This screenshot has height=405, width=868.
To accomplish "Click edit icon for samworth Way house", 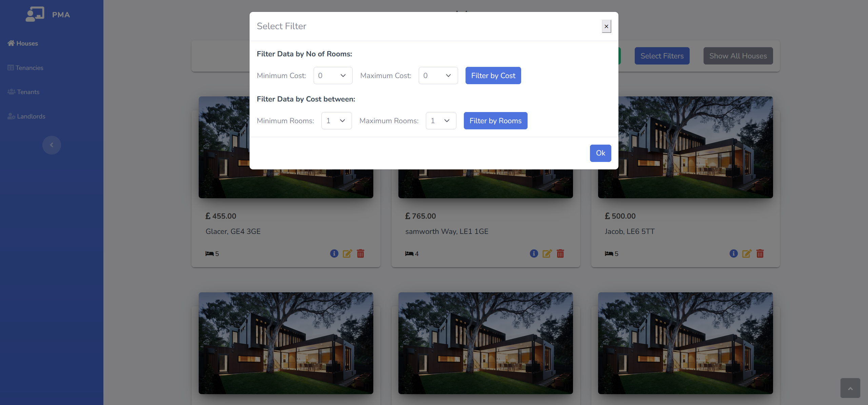I will coord(547,254).
